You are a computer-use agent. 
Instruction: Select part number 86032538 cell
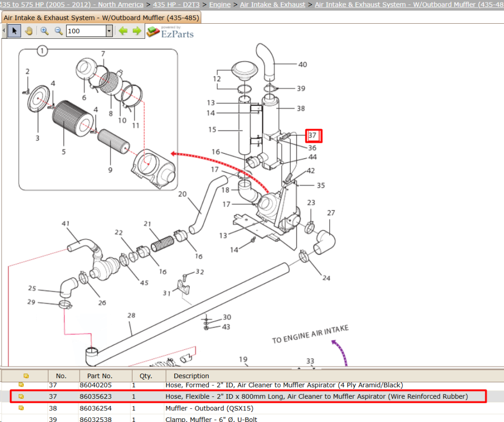[x=95, y=419]
